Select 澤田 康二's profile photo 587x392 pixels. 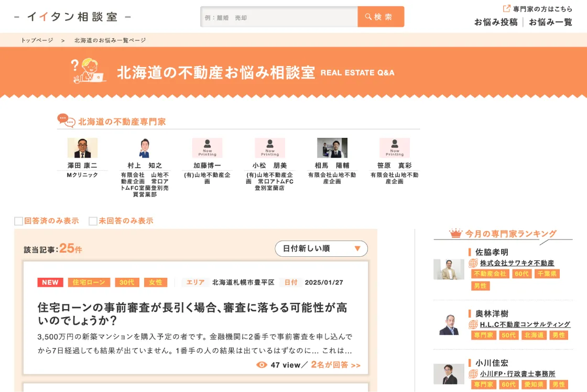click(x=82, y=148)
